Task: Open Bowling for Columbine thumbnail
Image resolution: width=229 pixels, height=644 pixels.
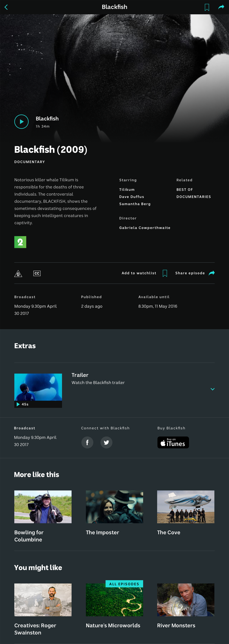Action: click(x=43, y=507)
